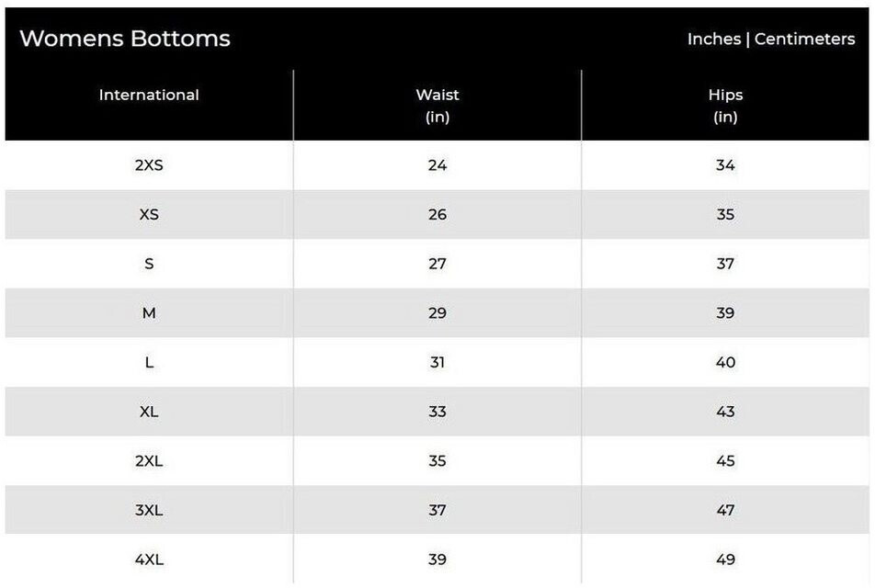The image size is (875, 588).
Task: Click the Womens Bottoms title
Action: click(x=125, y=39)
